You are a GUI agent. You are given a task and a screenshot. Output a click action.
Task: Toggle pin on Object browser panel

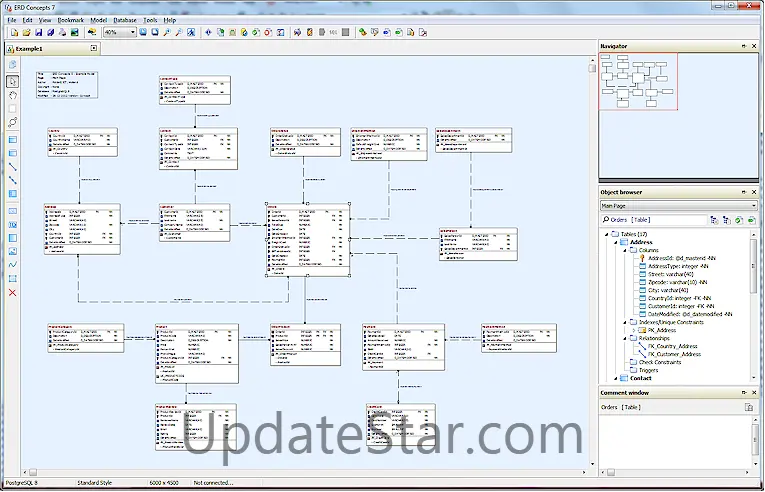743,191
